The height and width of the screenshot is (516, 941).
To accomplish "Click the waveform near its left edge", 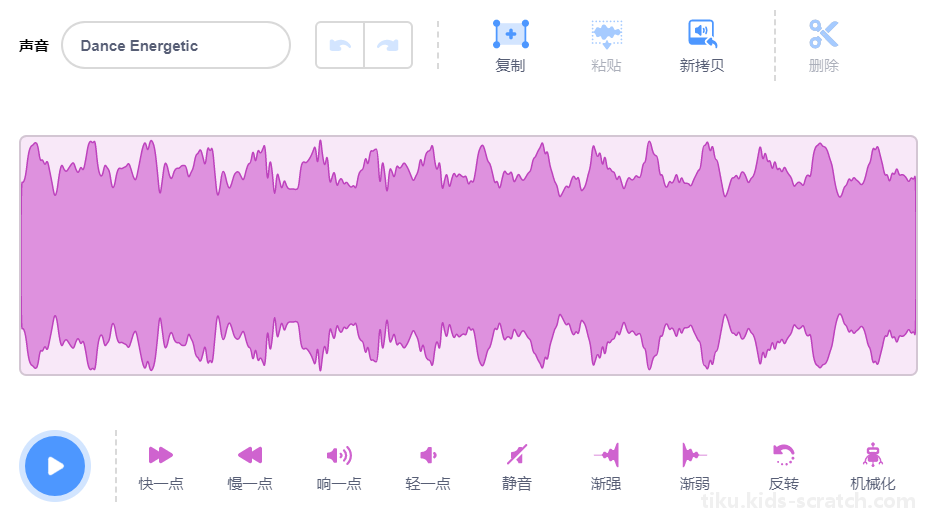I will click(36, 256).
